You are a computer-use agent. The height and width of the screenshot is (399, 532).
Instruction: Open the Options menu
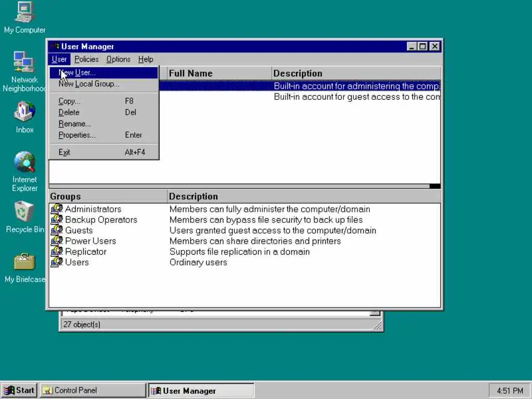(118, 59)
